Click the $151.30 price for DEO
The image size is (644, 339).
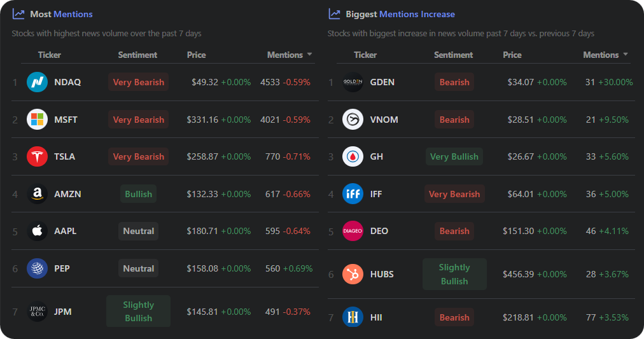click(519, 231)
